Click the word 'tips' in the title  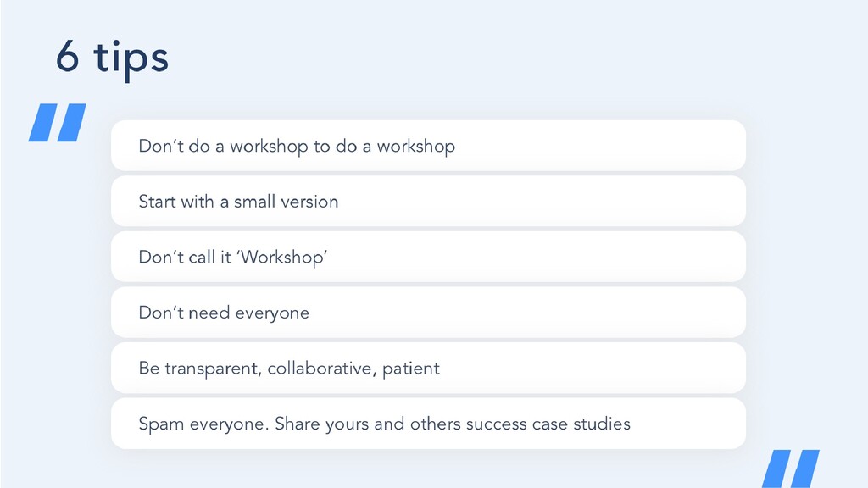tap(131, 60)
